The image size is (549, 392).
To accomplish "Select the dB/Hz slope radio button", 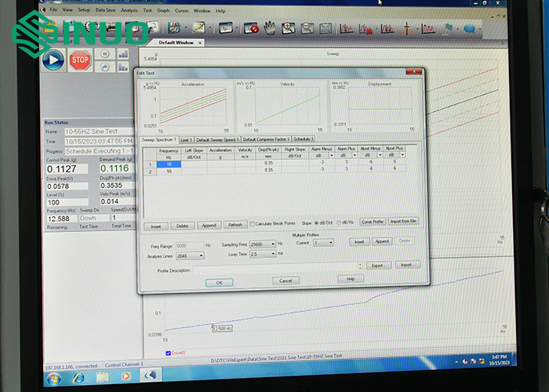I will click(x=339, y=223).
